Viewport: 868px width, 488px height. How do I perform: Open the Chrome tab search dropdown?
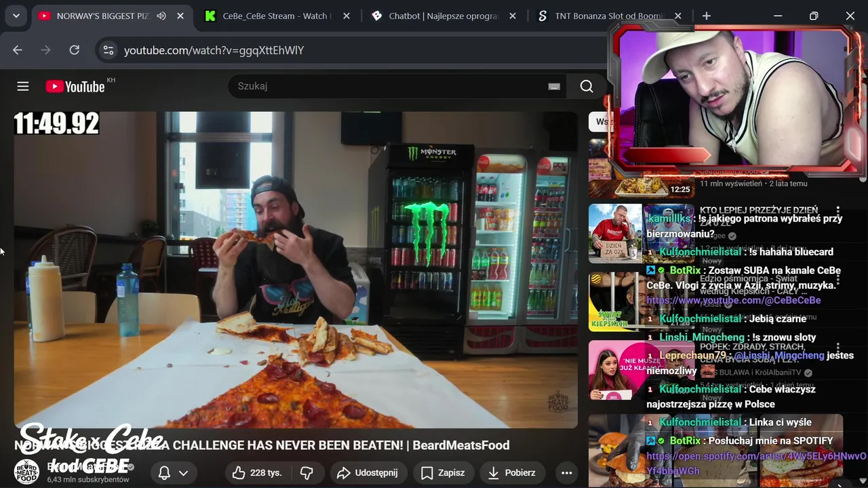16,16
